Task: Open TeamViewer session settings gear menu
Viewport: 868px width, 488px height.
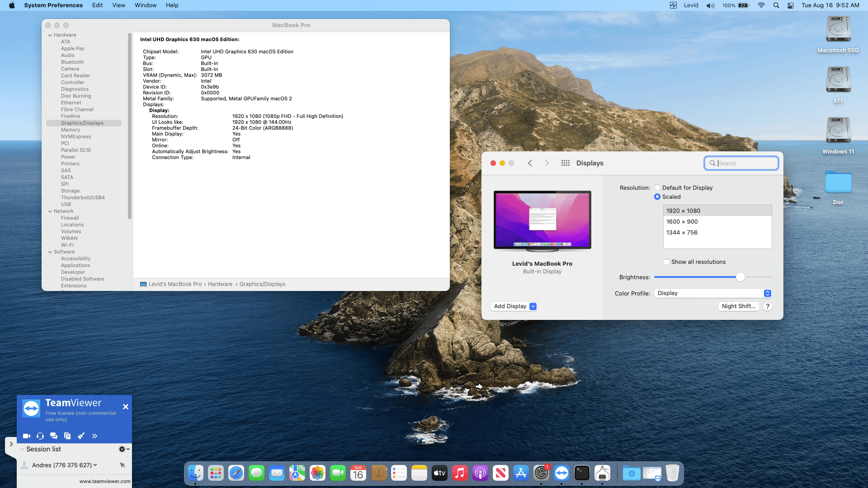Action: point(124,449)
